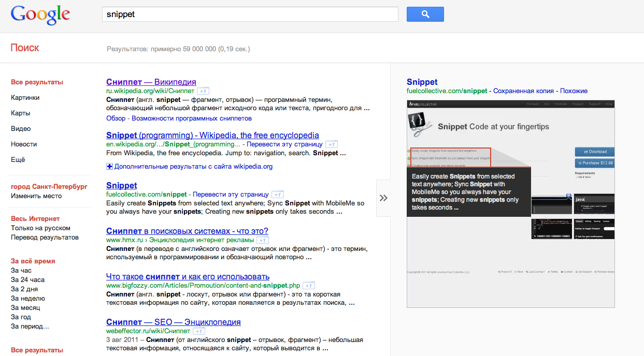Select the За 24 часа time filter

coord(28,280)
